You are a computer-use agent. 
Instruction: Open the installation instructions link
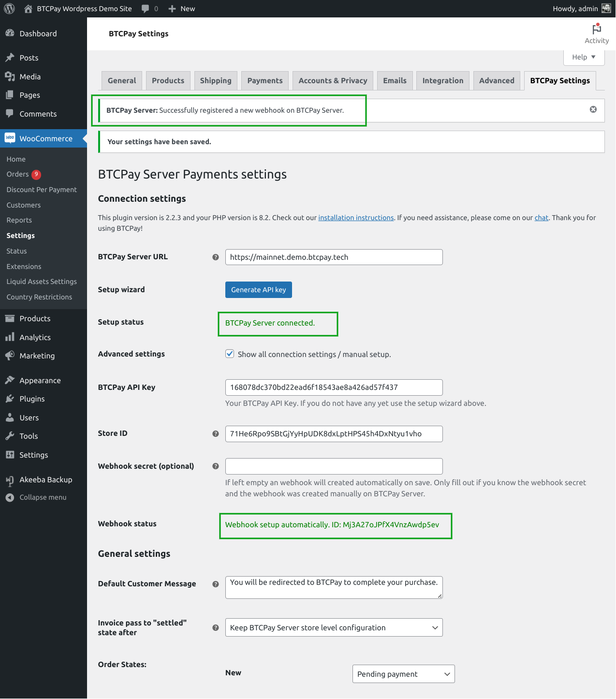click(356, 218)
